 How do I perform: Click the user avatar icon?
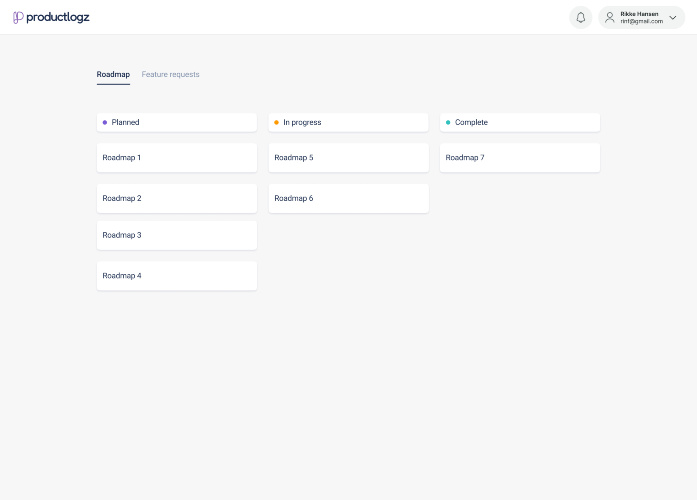point(610,17)
